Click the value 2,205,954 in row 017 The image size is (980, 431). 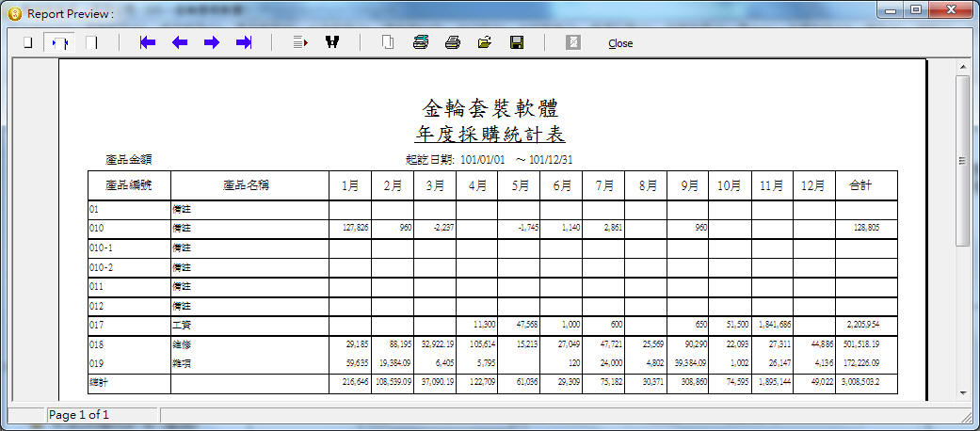(862, 326)
